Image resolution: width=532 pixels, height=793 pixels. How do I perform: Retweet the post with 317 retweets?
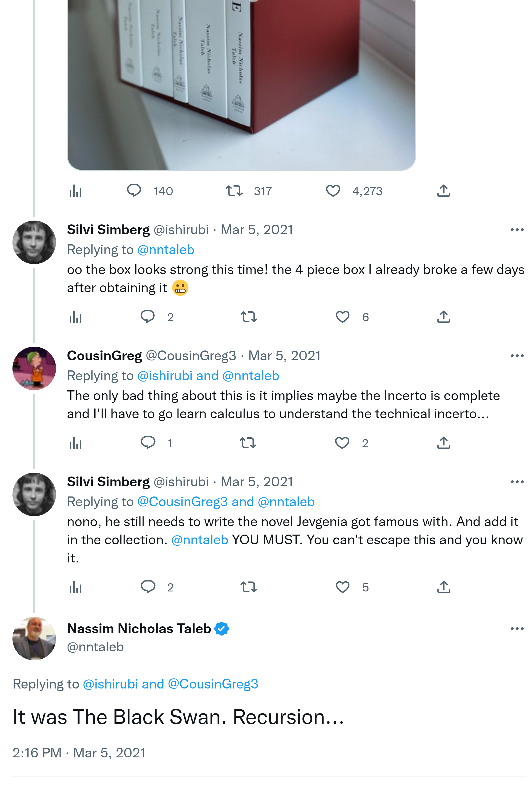point(234,191)
